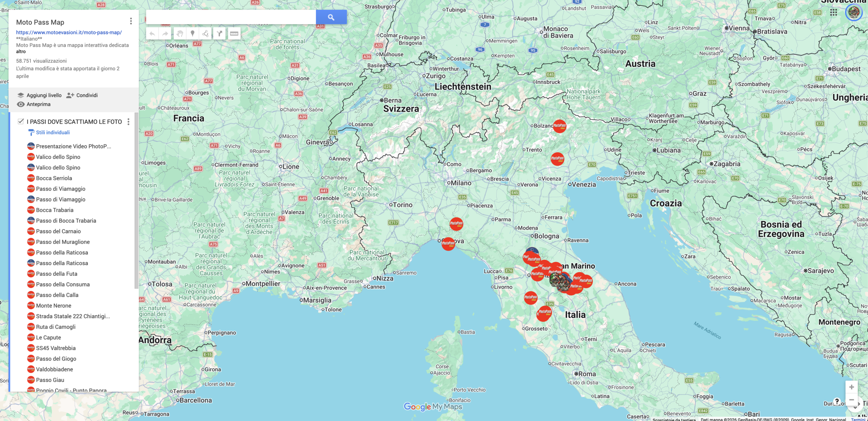Select the Le Capute entry

point(48,338)
